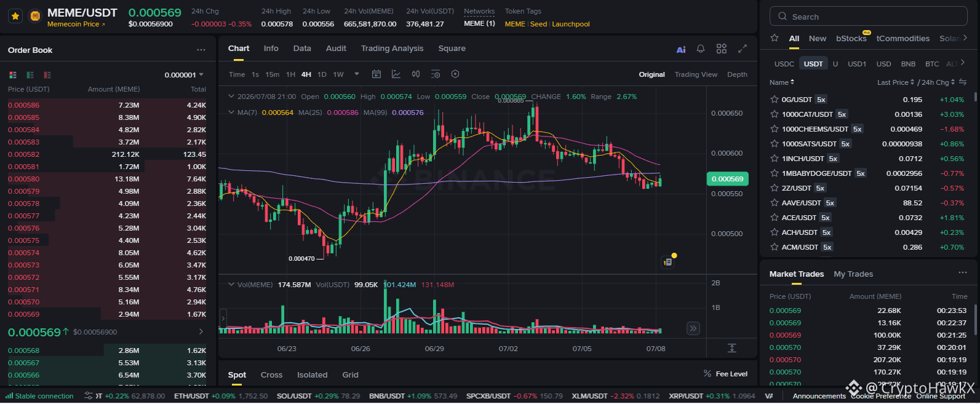
Task: Expand chart to fullscreen
Action: (743, 49)
